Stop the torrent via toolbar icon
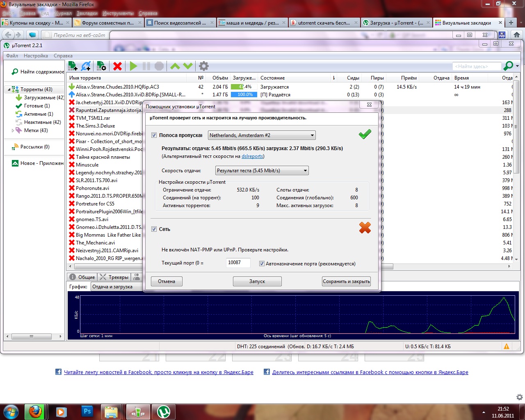Image resolution: width=525 pixels, height=420 pixels. click(x=159, y=66)
